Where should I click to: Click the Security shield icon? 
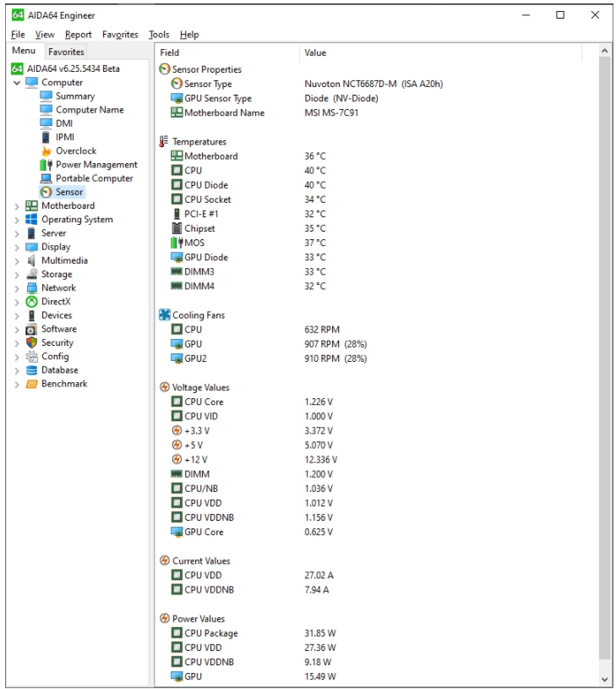click(x=31, y=342)
